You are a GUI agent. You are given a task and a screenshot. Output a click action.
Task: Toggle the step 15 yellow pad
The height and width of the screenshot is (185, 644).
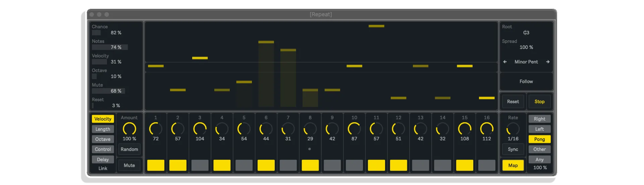tap(465, 165)
